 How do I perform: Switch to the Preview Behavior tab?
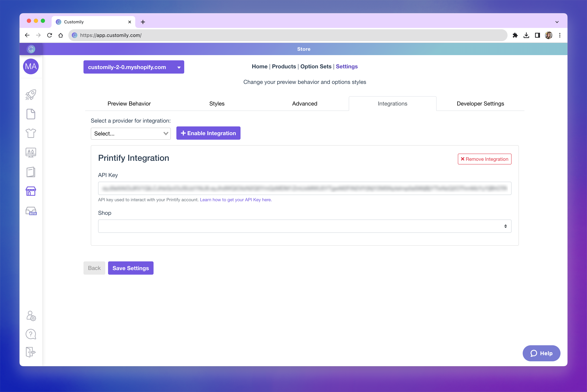pos(129,104)
